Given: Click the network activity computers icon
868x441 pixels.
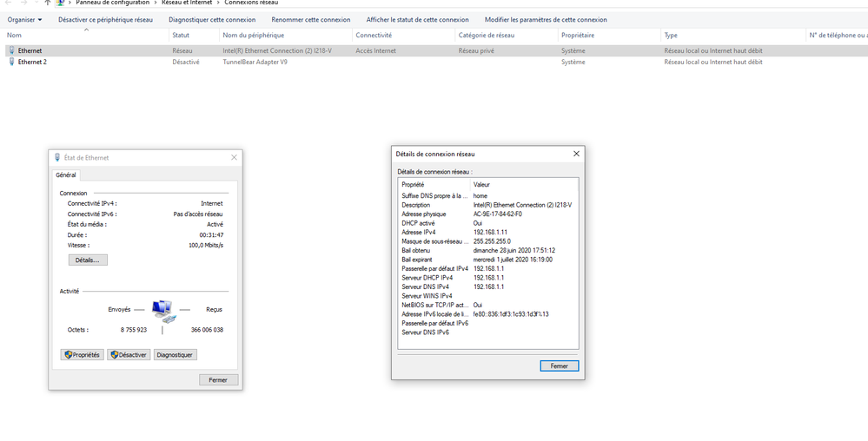Looking at the screenshot, I should click(x=164, y=311).
